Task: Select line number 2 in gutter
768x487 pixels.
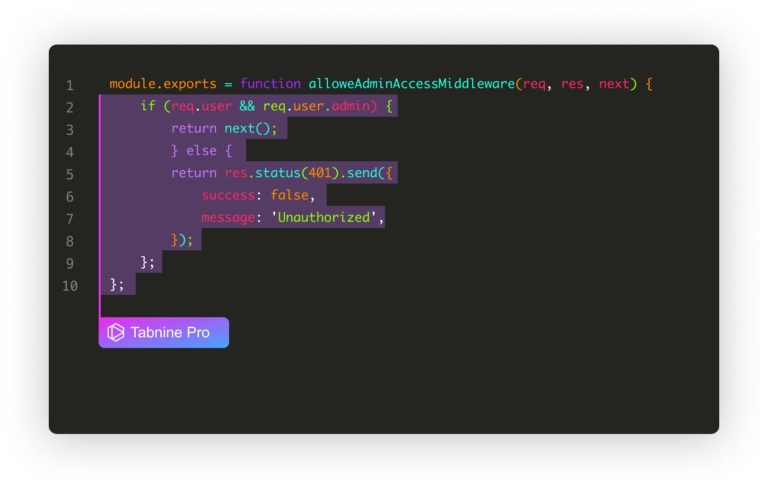Action: (x=70, y=107)
